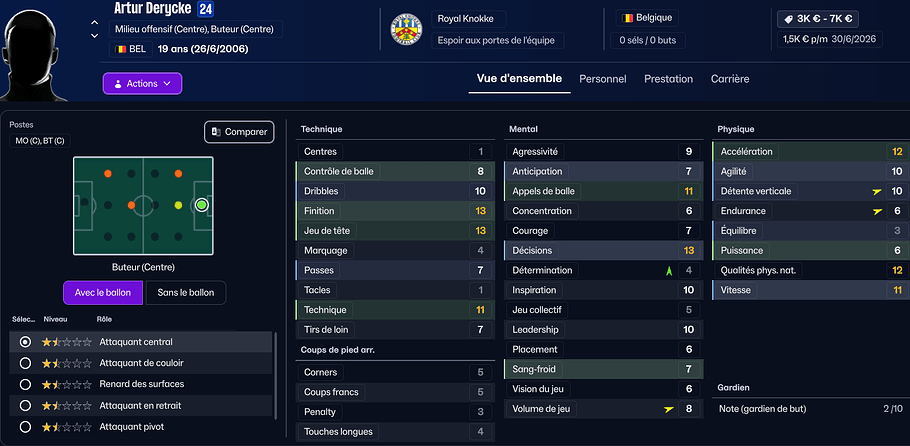910x446 pixels.
Task: Switch to Sans le ballon view
Action: 186,292
